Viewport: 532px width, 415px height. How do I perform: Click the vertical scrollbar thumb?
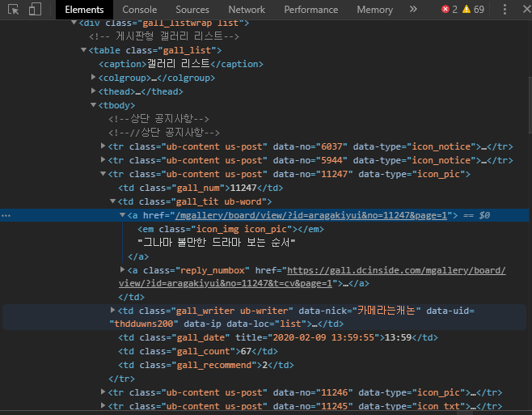(x=530, y=105)
